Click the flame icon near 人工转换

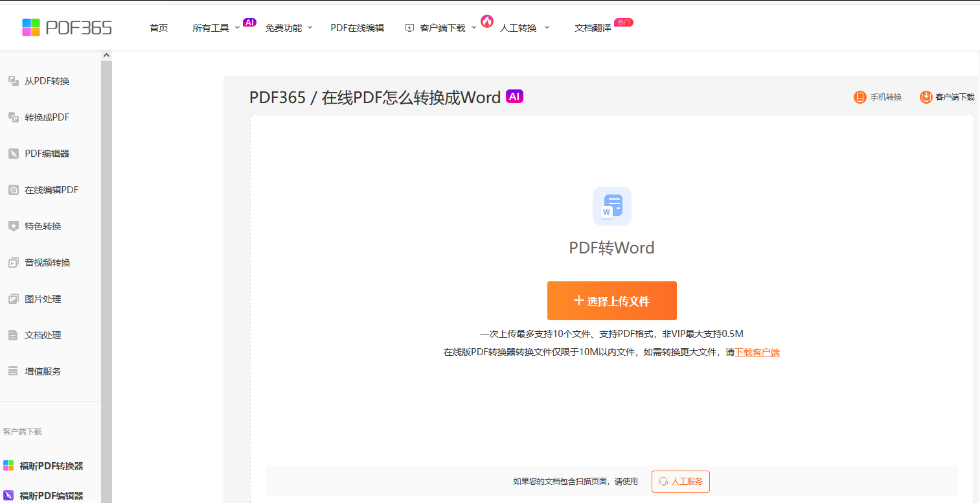[x=487, y=21]
